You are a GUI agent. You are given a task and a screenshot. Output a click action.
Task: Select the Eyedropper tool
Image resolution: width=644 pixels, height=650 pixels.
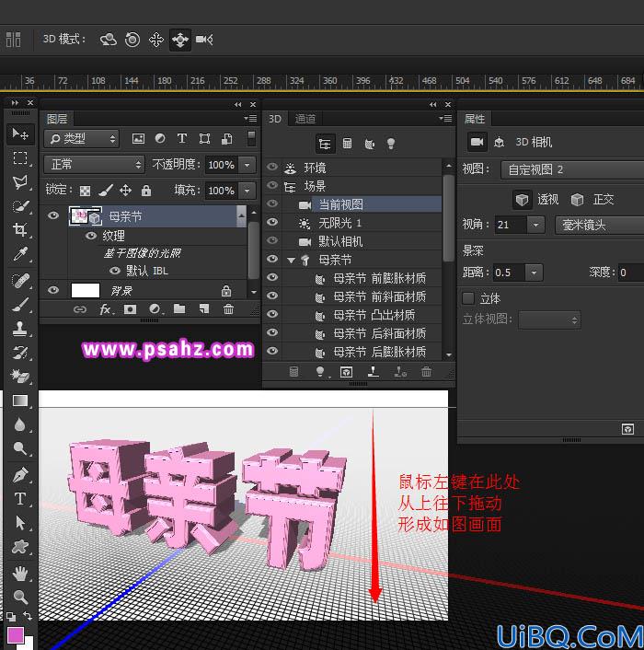20,254
